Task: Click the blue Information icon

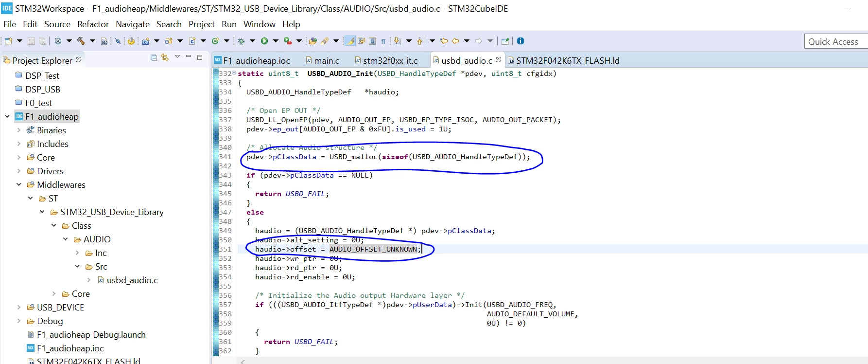Action: click(521, 41)
